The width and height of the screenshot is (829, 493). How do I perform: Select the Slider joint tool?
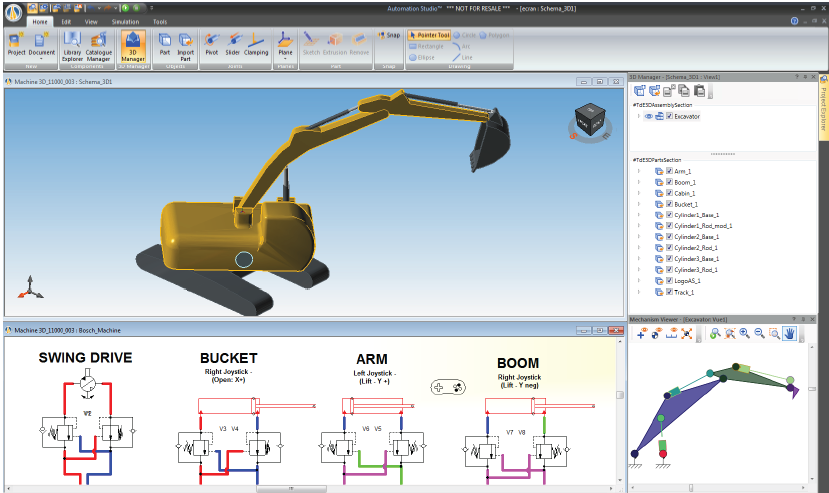point(233,43)
